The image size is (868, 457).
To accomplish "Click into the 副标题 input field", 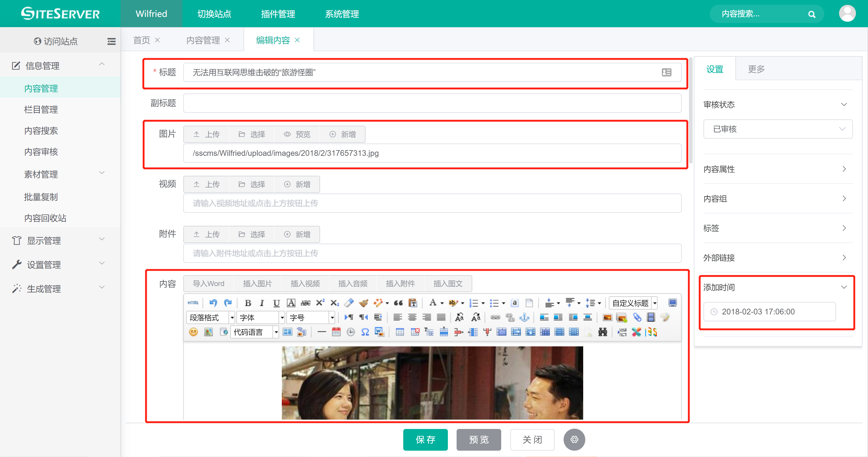I will coord(432,103).
